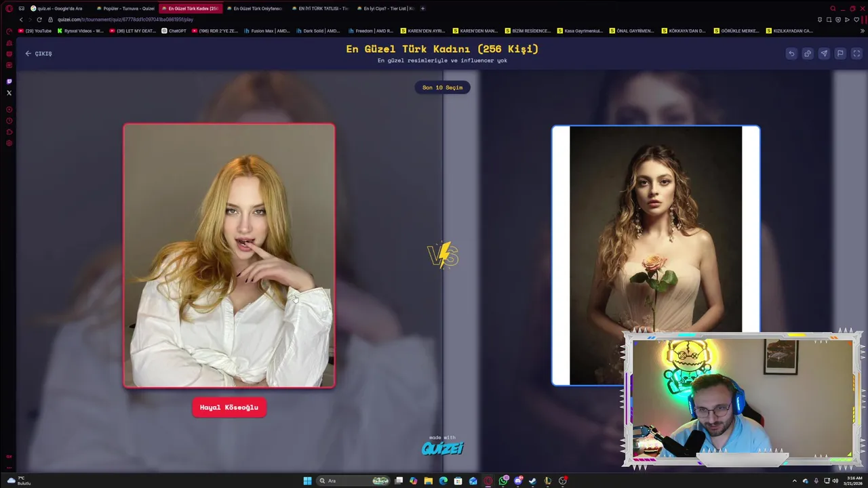868x488 pixels.
Task: Report quiz with the flag icon
Action: (x=840, y=54)
